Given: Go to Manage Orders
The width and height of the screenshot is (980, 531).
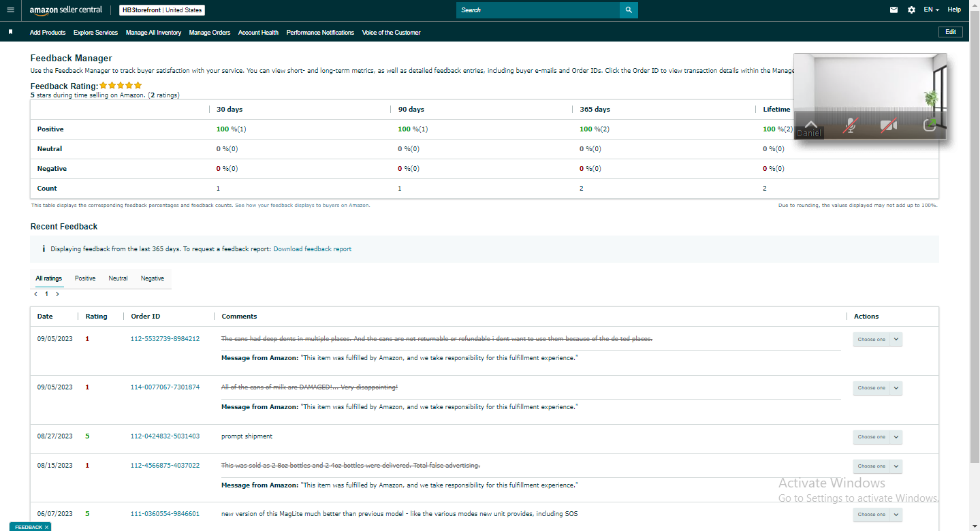Looking at the screenshot, I should point(210,33).
